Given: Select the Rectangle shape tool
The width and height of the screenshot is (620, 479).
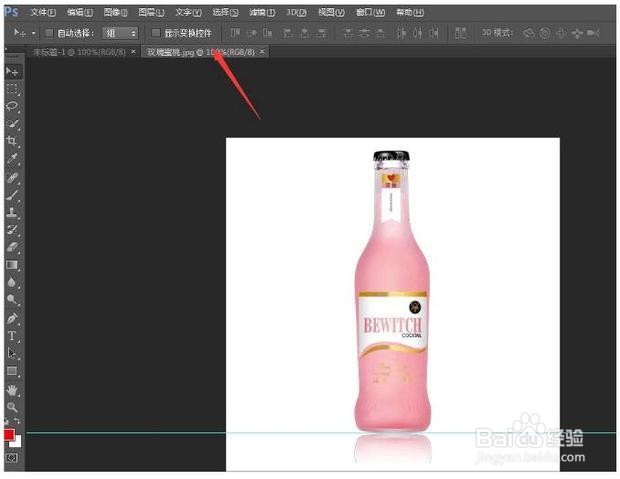Looking at the screenshot, I should [x=12, y=371].
